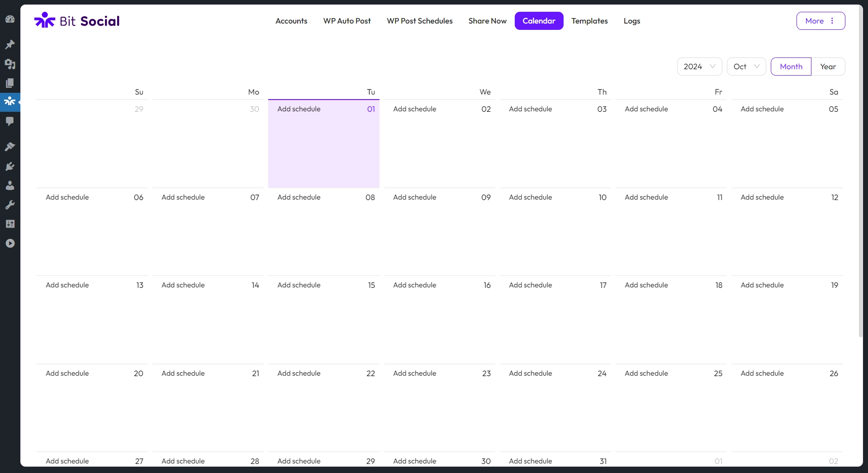Image resolution: width=868 pixels, height=473 pixels.
Task: Switch calendar to Year view
Action: click(828, 67)
